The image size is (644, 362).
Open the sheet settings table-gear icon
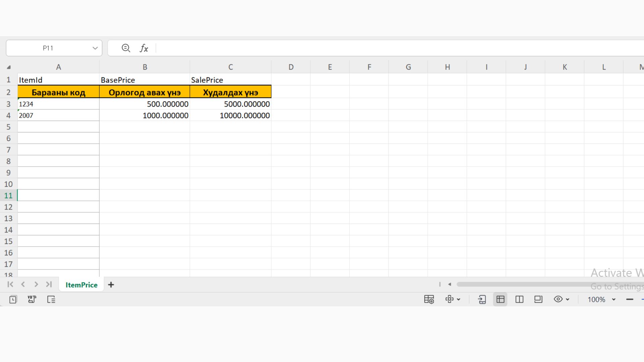tap(429, 299)
